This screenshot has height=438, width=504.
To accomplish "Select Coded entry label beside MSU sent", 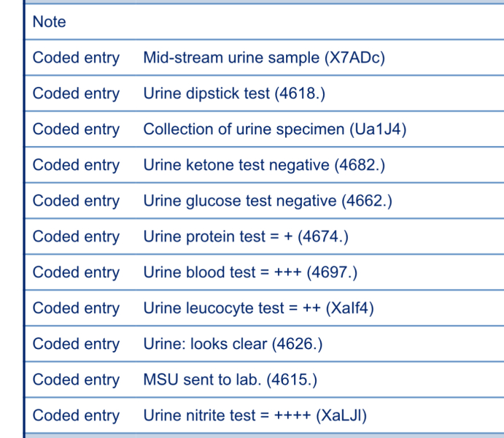I will pyautogui.click(x=76, y=380).
